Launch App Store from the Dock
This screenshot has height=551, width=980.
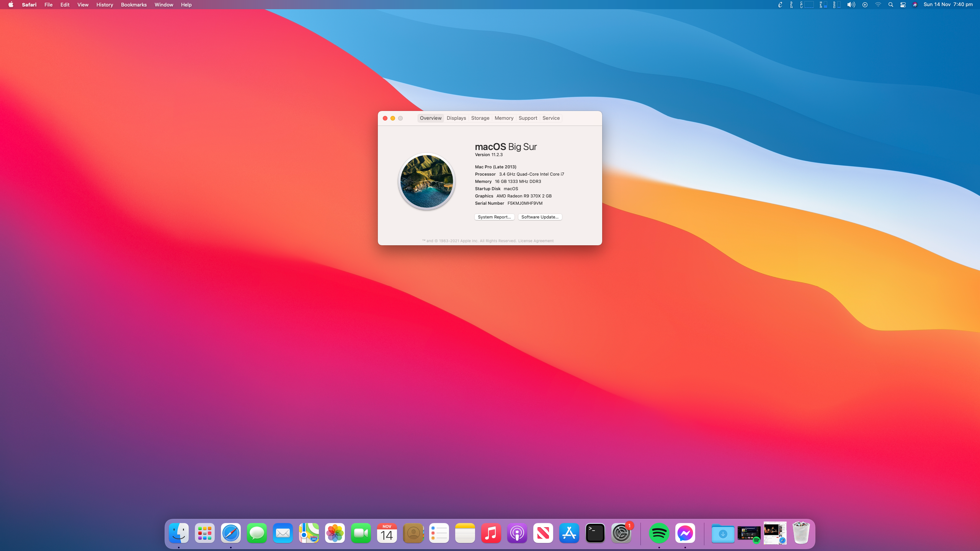[x=569, y=533]
